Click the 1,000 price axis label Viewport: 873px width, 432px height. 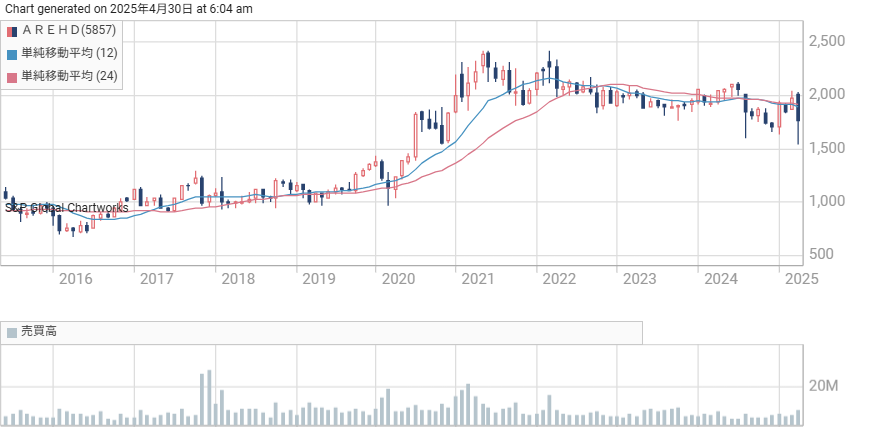[826, 202]
